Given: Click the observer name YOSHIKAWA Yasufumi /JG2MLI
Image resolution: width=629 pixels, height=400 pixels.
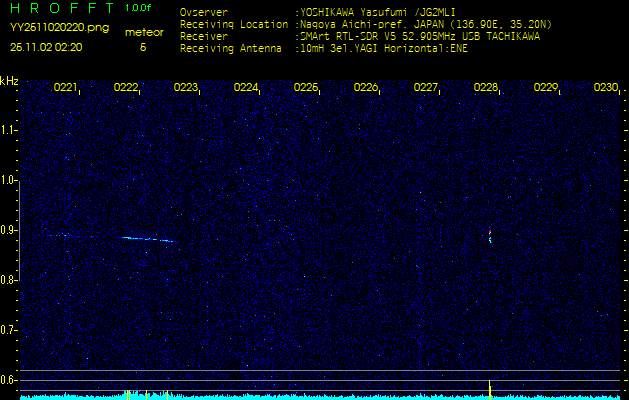Looking at the screenshot, I should (377, 12).
